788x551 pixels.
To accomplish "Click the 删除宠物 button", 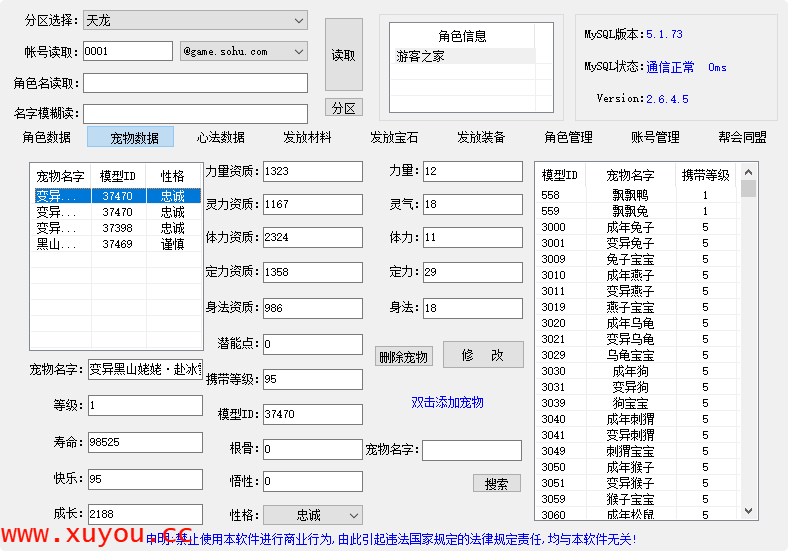I will click(x=403, y=357).
